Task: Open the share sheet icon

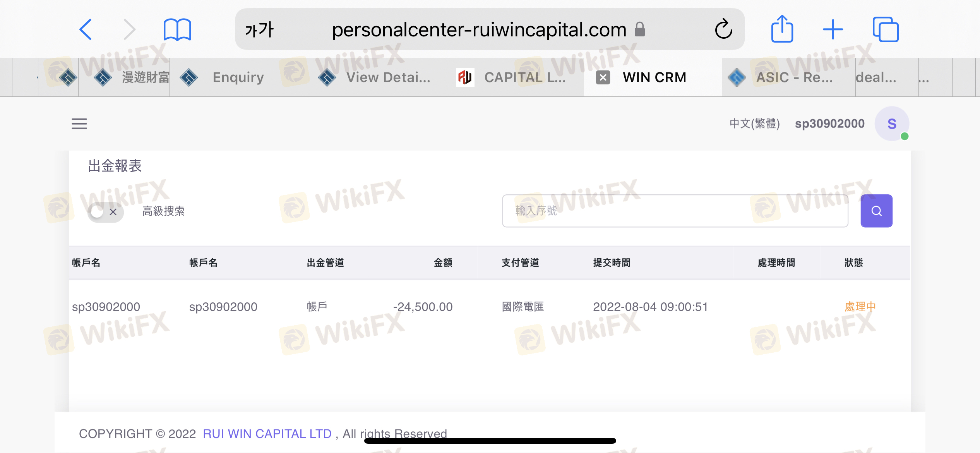Action: coord(782,29)
